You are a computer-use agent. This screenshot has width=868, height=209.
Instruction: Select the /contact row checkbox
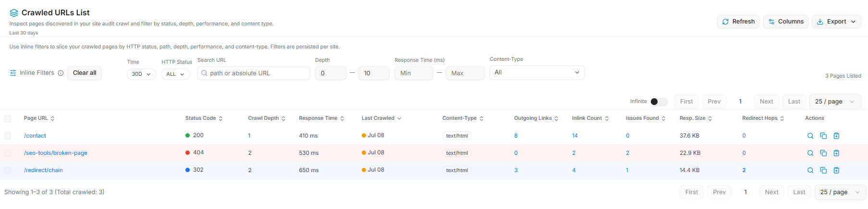click(8, 136)
